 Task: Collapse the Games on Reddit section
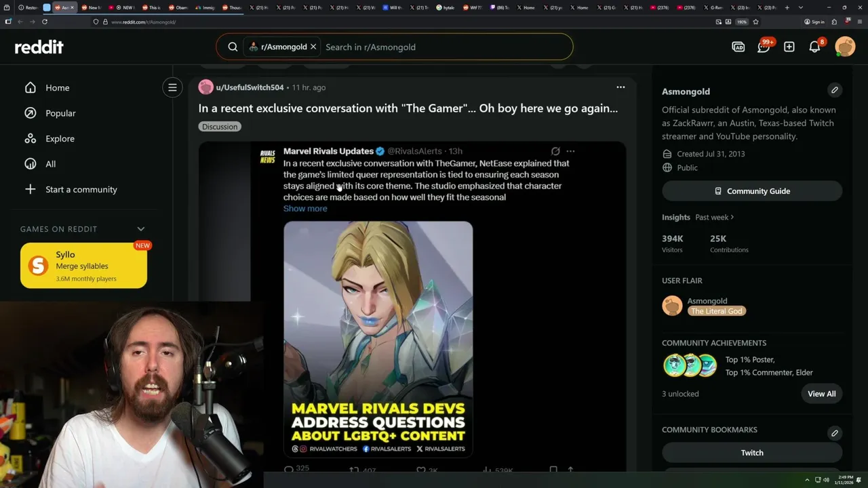click(x=141, y=229)
